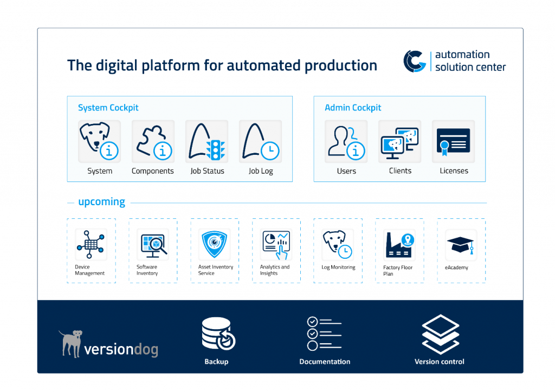Click the System Cockpit heading
The image size is (555, 392).
click(108, 108)
